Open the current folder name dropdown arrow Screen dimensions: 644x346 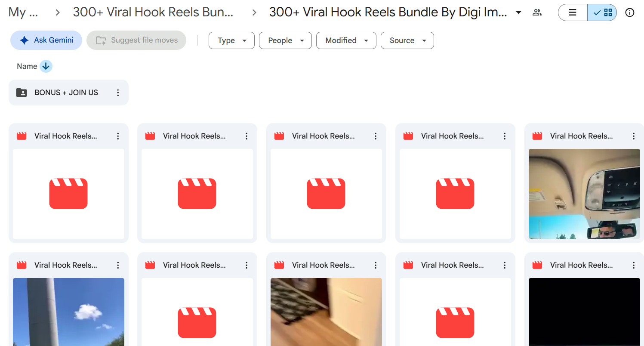(x=518, y=12)
